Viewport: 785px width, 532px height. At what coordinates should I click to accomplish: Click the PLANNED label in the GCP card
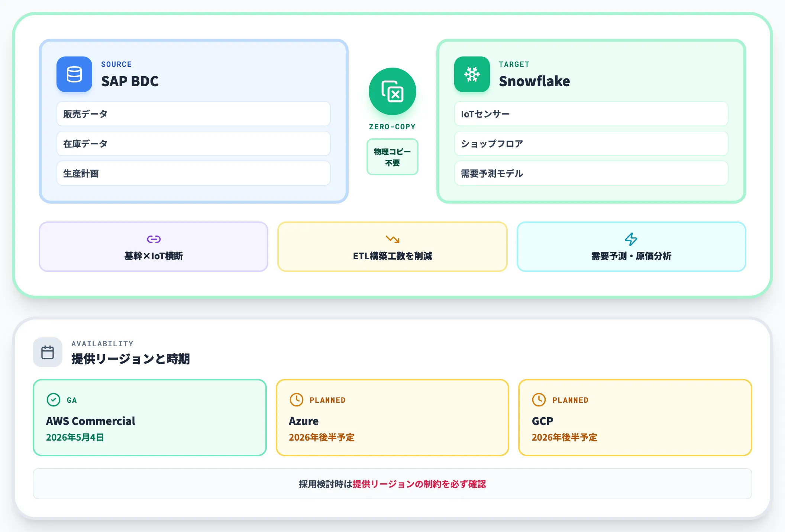[570, 400]
